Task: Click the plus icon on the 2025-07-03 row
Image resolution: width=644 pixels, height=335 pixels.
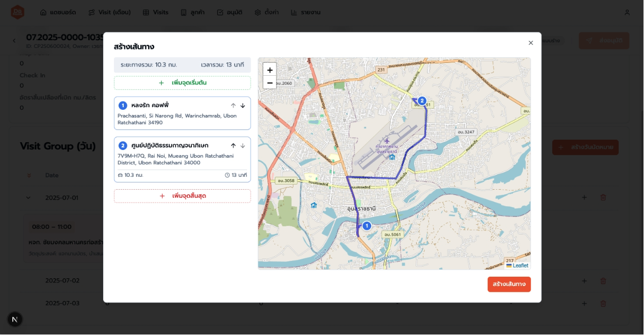Action: pos(584,303)
